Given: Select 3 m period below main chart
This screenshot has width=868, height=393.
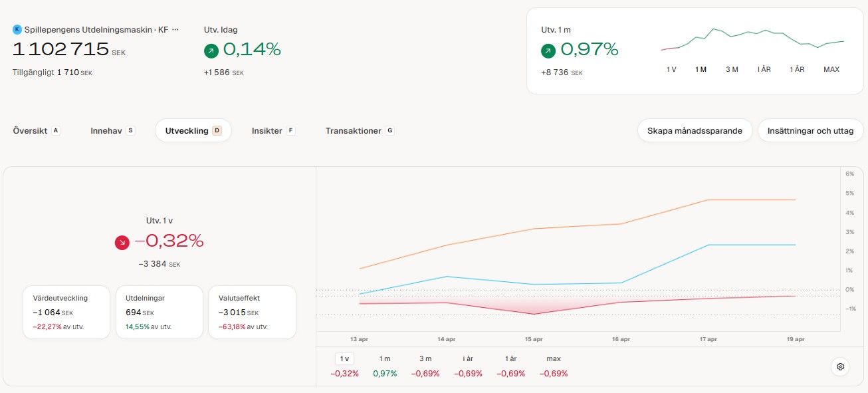Looking at the screenshot, I should 425,359.
